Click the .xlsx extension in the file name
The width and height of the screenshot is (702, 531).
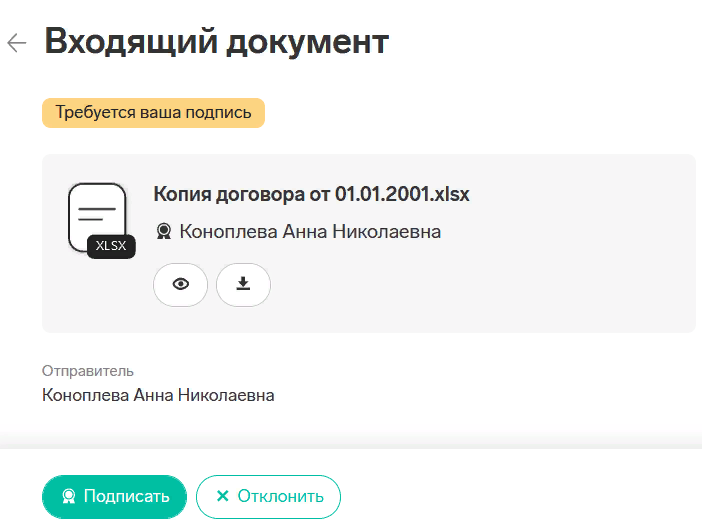449,194
